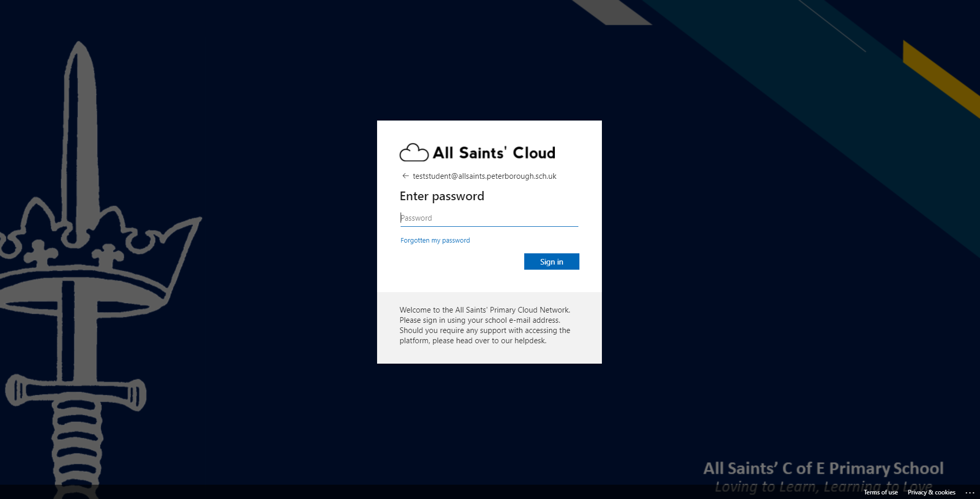Click the All Saints' Cloud logo

477,152
